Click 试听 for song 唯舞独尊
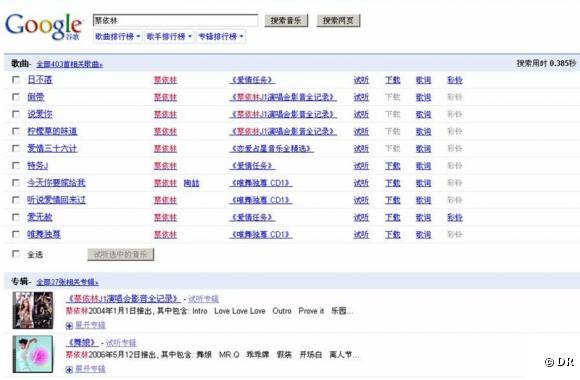This screenshot has height=380, width=580. coord(361,235)
